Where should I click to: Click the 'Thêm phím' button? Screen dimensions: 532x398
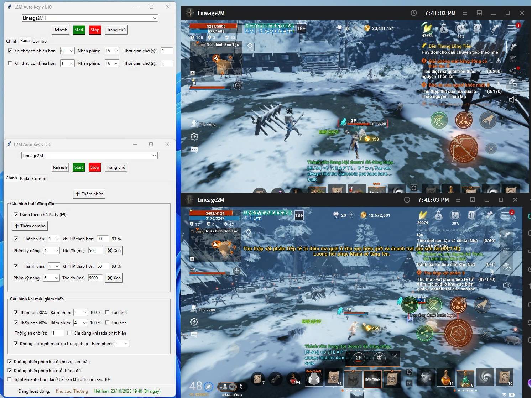(89, 194)
